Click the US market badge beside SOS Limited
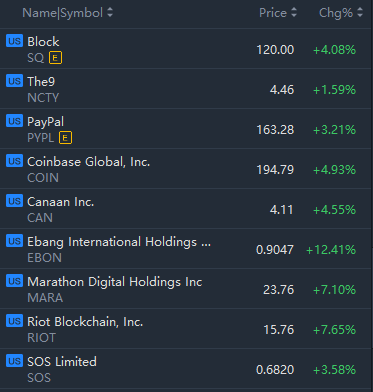The height and width of the screenshot is (392, 373). (14, 361)
